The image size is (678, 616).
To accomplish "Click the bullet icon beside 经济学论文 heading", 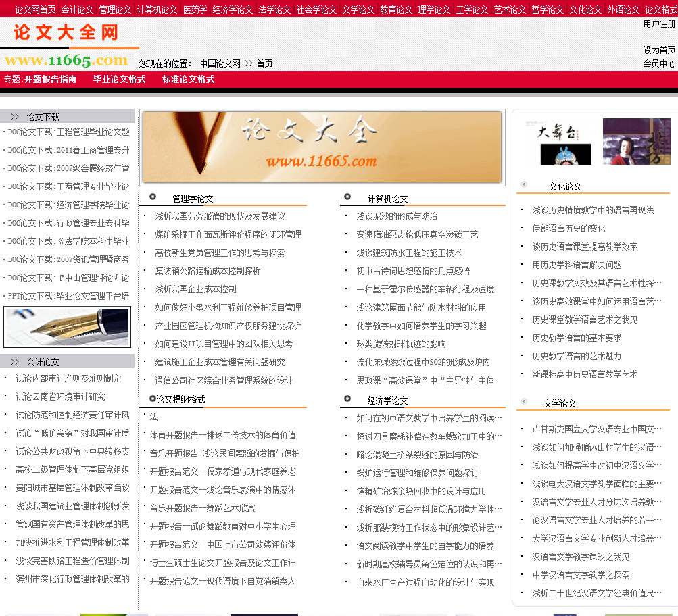I will 347,399.
